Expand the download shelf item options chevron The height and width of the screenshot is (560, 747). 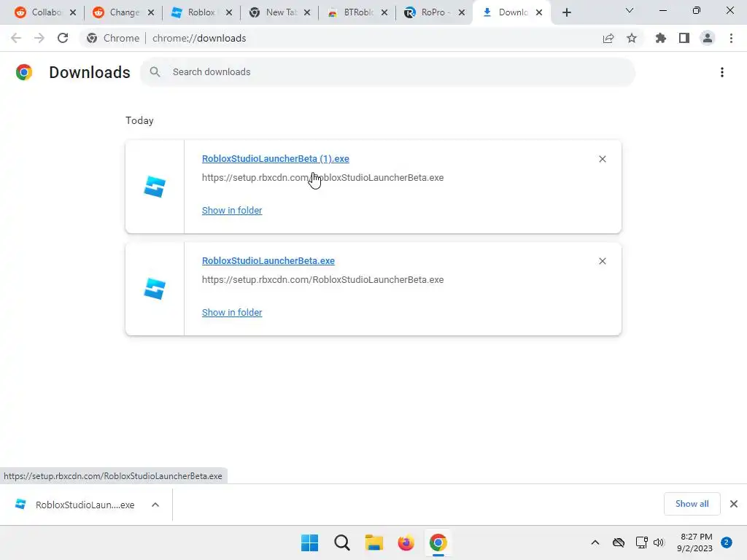[x=155, y=505]
